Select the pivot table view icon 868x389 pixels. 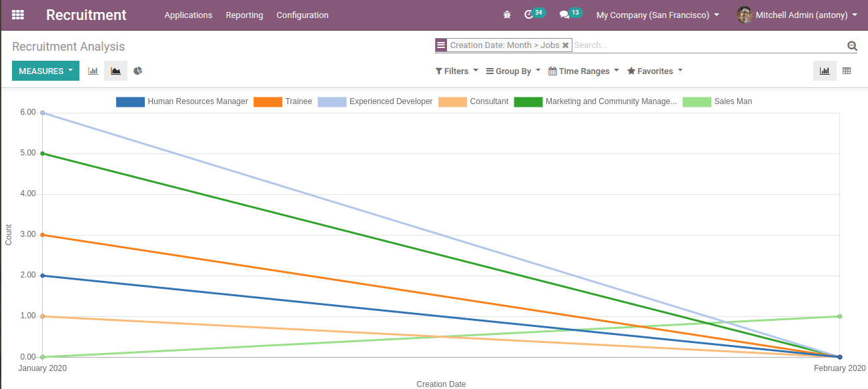(847, 71)
